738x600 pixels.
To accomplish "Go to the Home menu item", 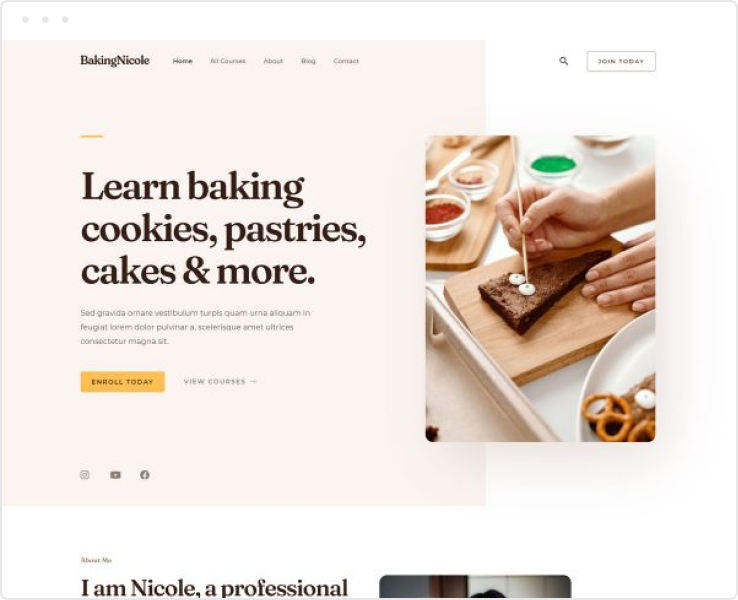I will coord(183,61).
